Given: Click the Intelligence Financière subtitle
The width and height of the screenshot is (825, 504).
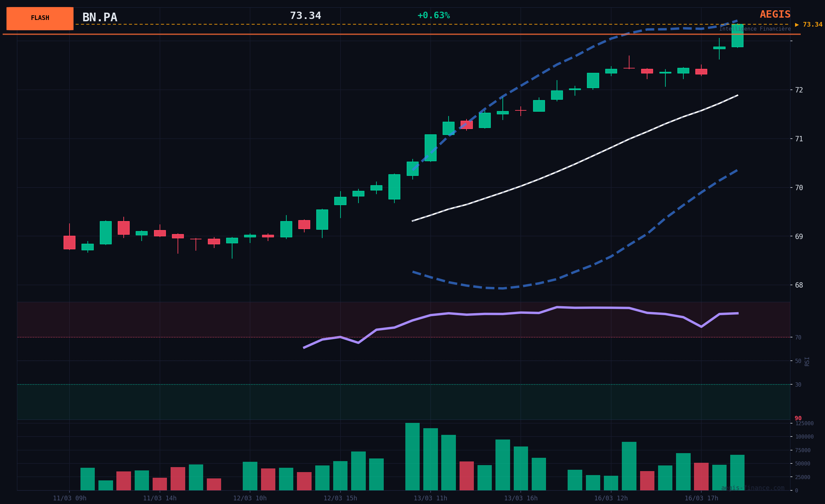Looking at the screenshot, I should (x=755, y=29).
